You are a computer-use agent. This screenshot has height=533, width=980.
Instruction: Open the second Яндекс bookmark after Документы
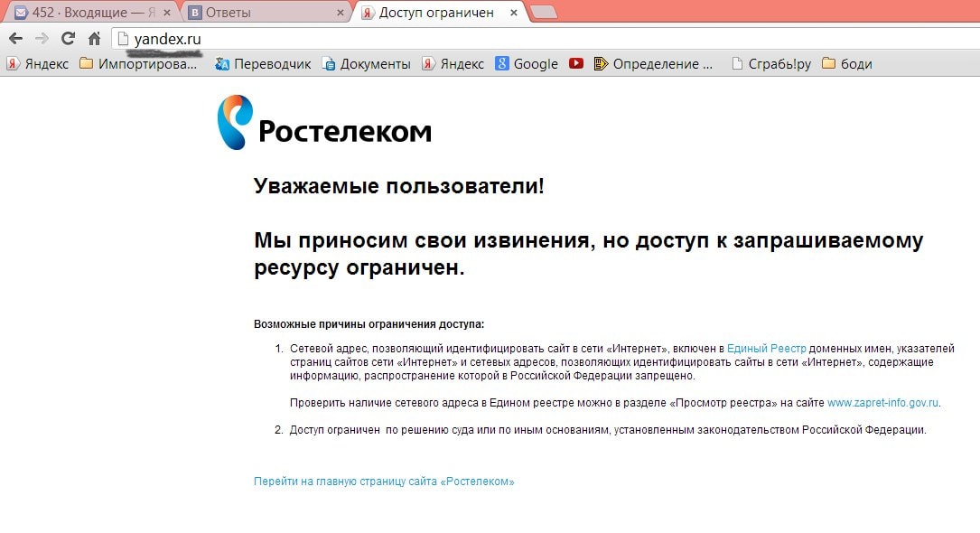coord(453,64)
